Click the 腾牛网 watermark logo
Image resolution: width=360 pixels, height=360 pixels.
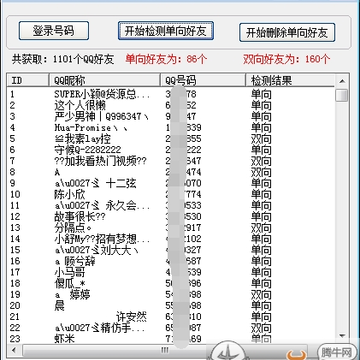point(336,351)
